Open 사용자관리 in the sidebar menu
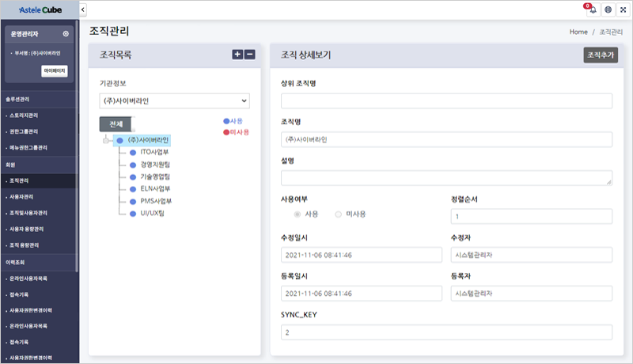This screenshot has width=633, height=364. [22, 196]
